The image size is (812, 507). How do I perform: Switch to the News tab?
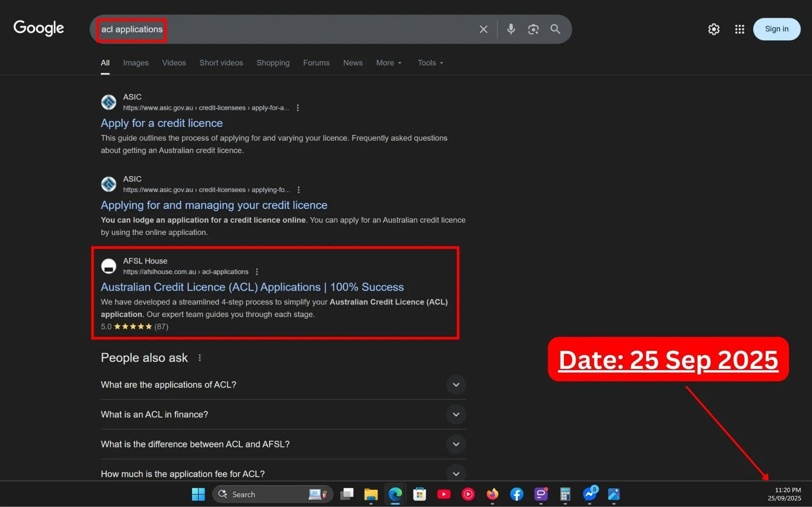[352, 63]
